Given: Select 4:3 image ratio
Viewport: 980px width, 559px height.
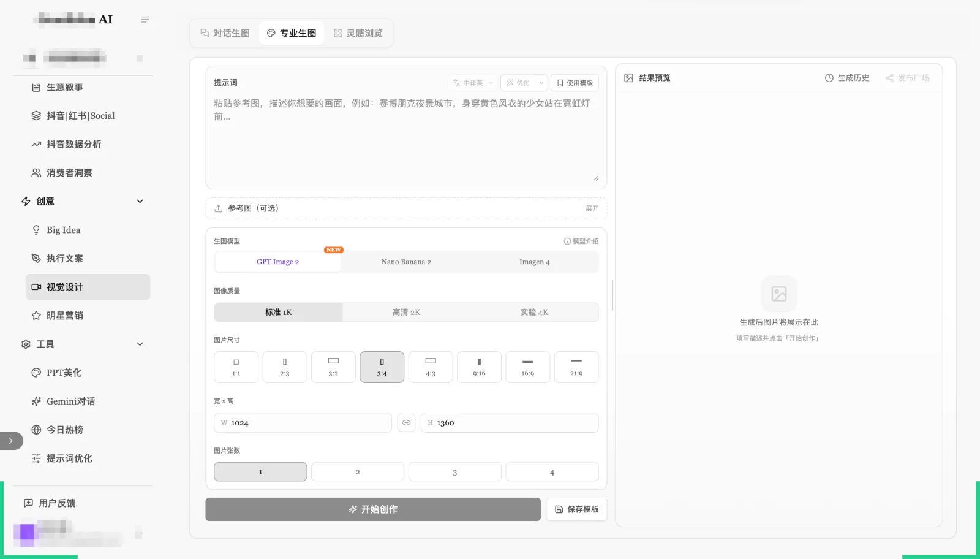Looking at the screenshot, I should pos(431,367).
